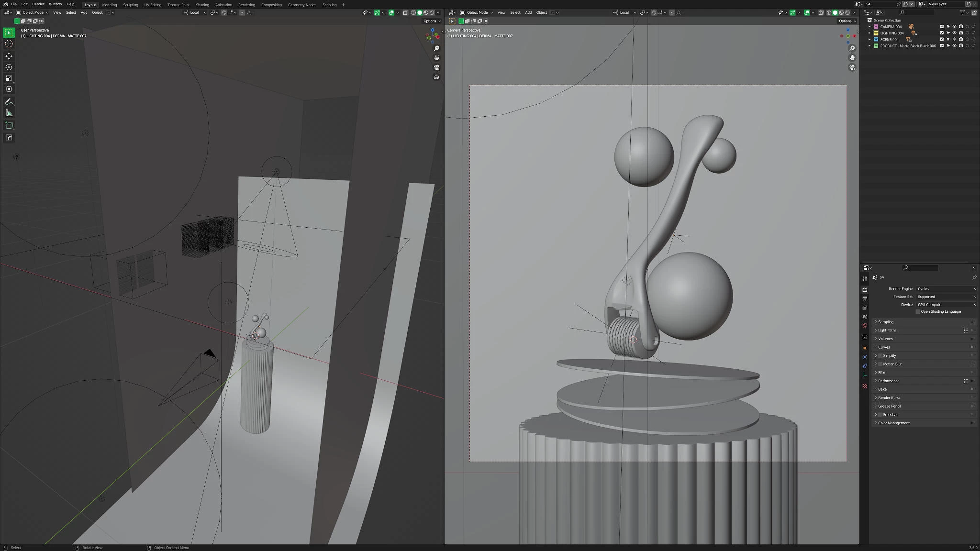Expand the CAMERA.004 collection in the Outliner
The image size is (980, 551).
pyautogui.click(x=869, y=27)
